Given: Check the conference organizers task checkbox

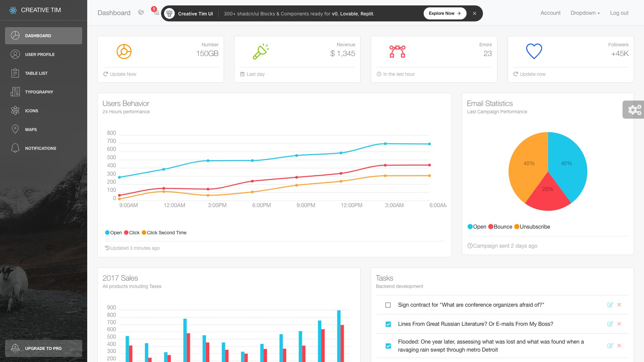Looking at the screenshot, I should pyautogui.click(x=388, y=305).
